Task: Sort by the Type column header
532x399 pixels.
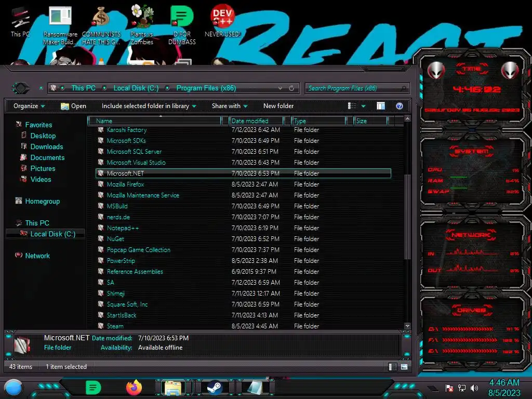Action: (318, 121)
